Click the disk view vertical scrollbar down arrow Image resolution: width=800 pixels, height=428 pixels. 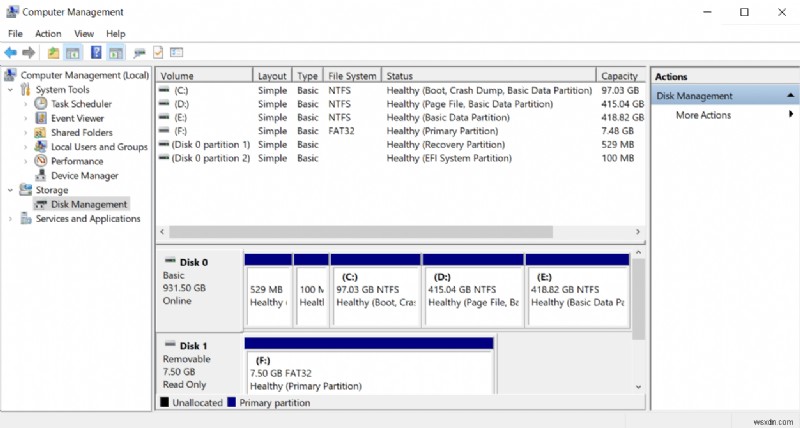[x=638, y=387]
